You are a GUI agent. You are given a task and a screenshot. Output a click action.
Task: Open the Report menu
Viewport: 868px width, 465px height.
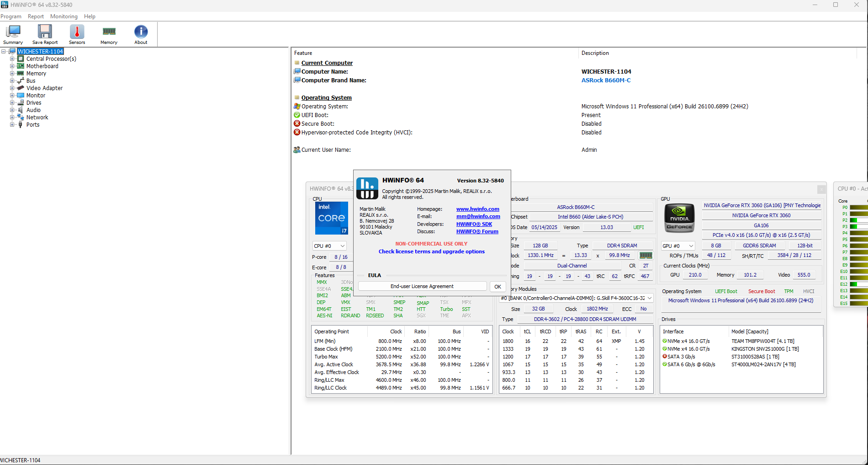coord(36,16)
